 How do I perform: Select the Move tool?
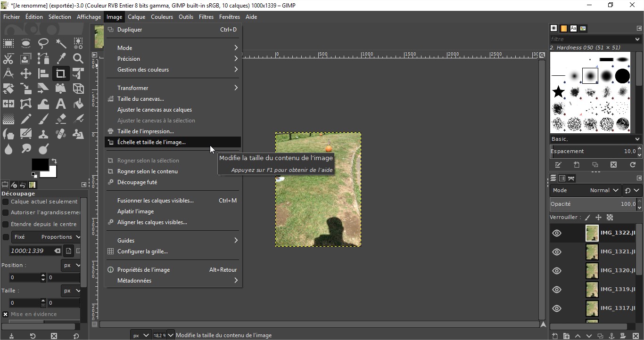(26, 73)
